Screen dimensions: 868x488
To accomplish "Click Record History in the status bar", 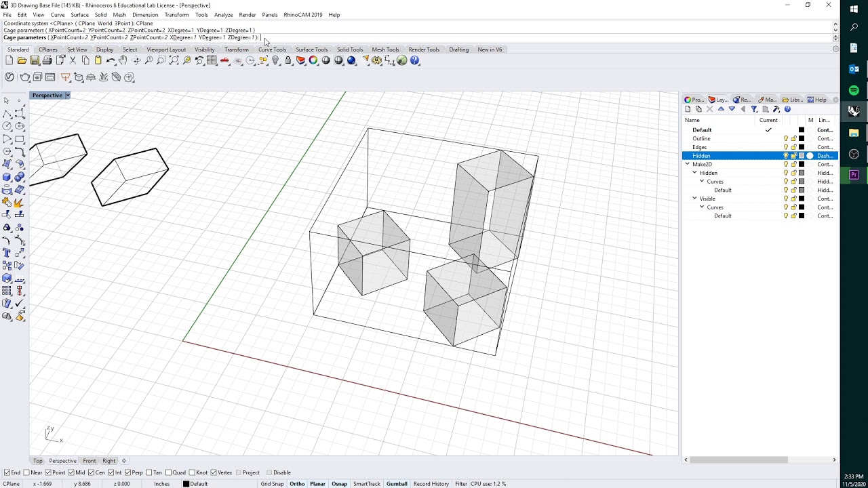I will [431, 484].
